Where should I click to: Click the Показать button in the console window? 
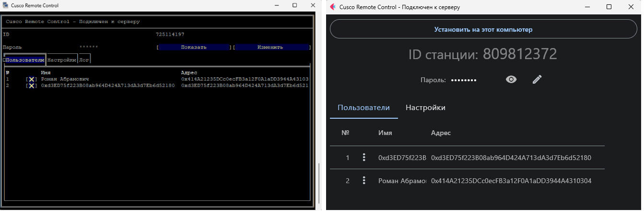coord(194,48)
